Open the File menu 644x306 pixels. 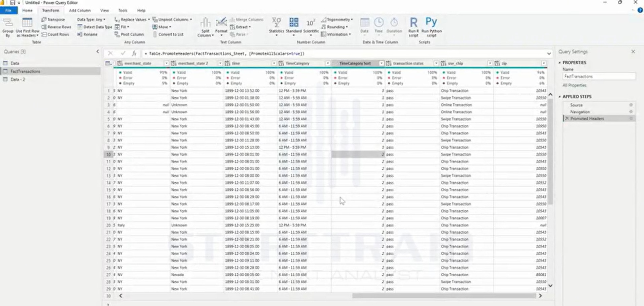[8, 10]
